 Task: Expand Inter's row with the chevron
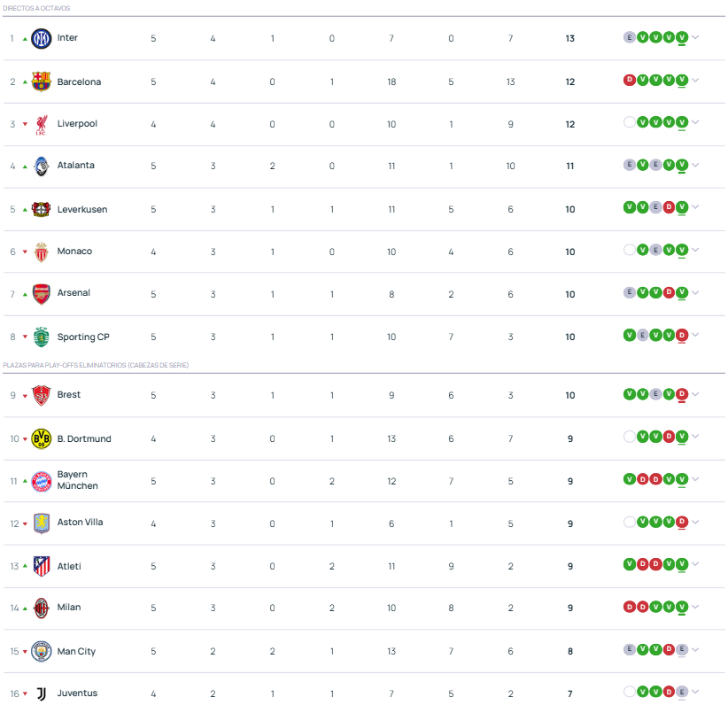(695, 37)
